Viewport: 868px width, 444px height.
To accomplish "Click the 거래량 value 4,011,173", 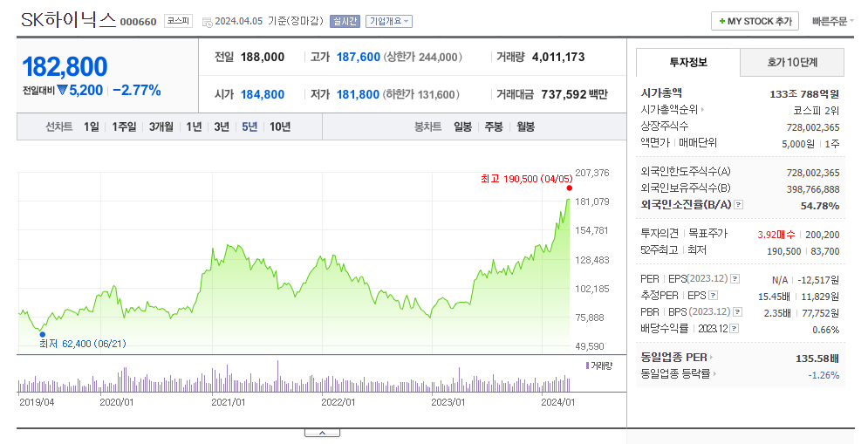I will pos(558,57).
